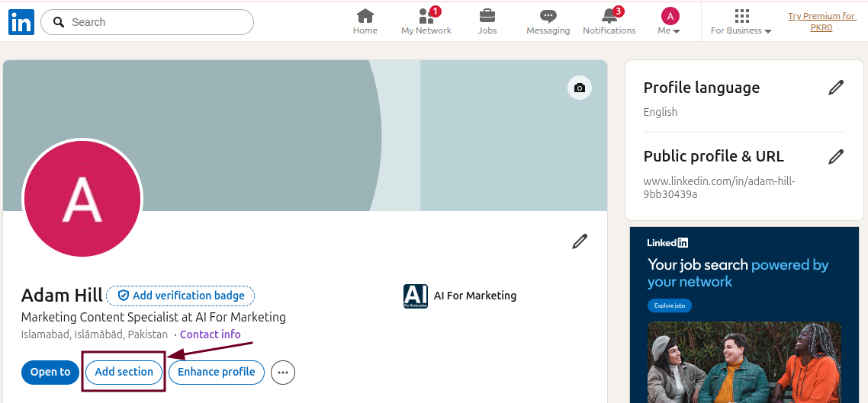Click the Adam Hill name heading

62,296
